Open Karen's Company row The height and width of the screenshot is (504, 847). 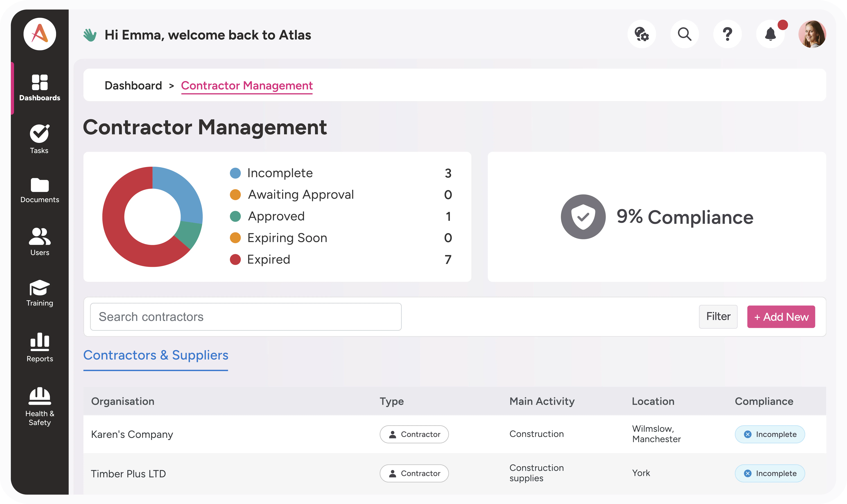pos(455,434)
